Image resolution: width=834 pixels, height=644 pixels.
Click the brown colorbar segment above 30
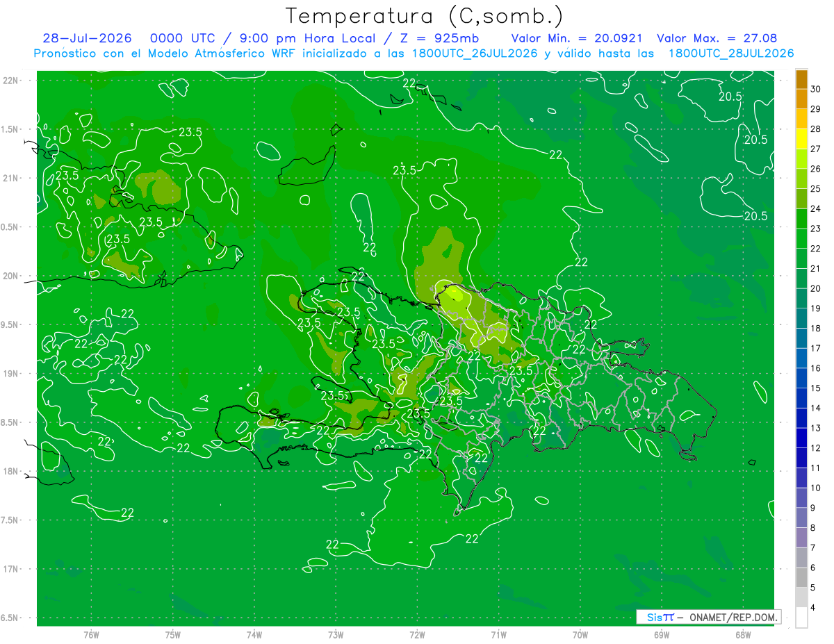click(801, 79)
